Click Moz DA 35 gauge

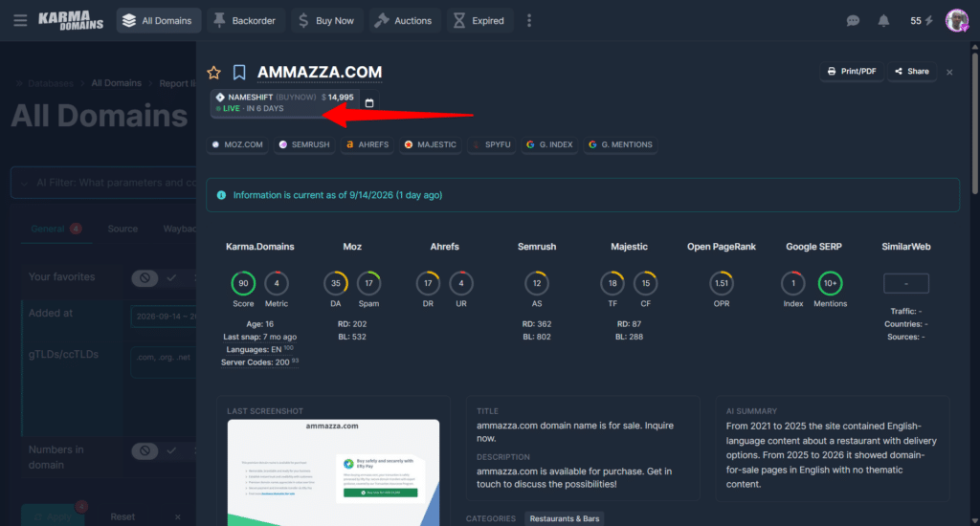[336, 284]
